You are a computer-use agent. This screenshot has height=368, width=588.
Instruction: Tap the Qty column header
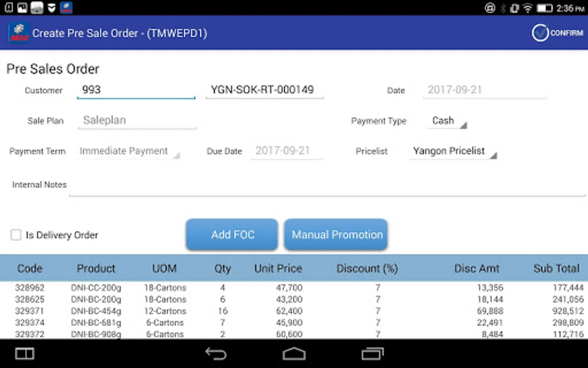223,269
